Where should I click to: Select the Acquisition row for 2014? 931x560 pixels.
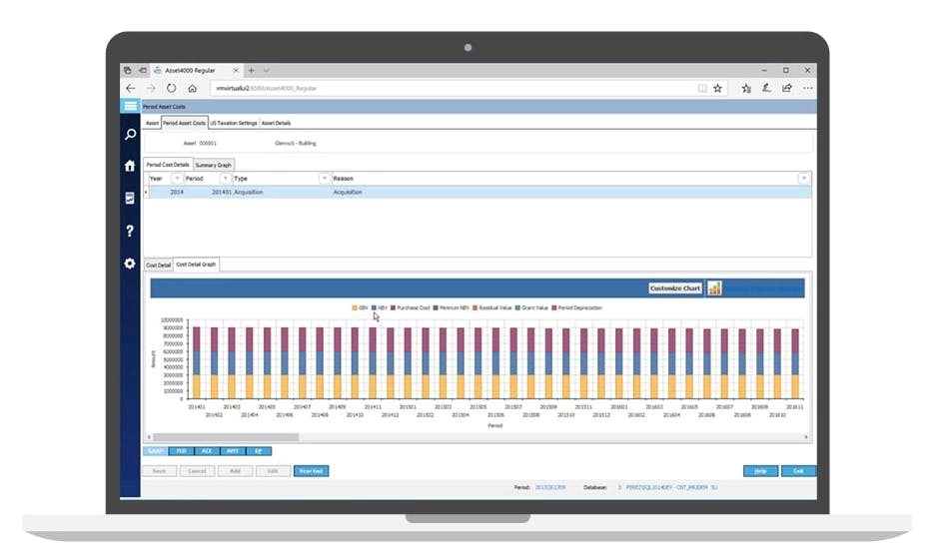[477, 193]
